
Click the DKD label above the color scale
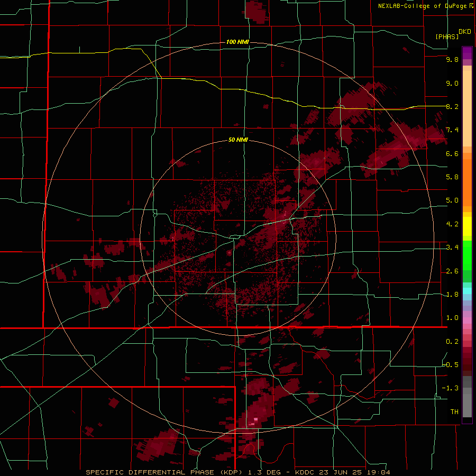click(x=465, y=32)
